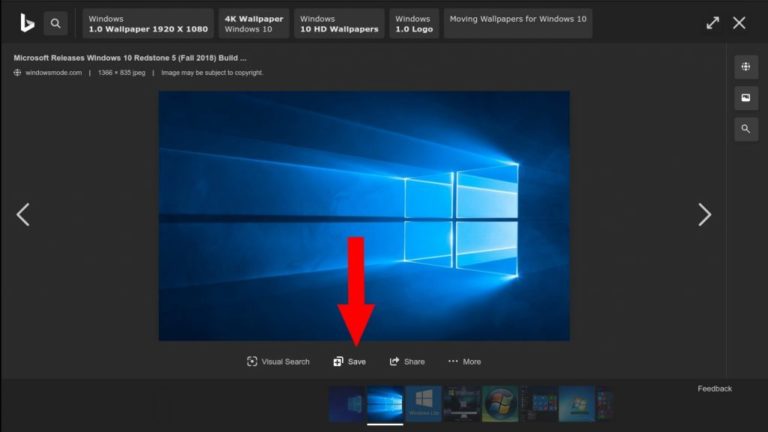Start a Visual Search on this image

278,362
